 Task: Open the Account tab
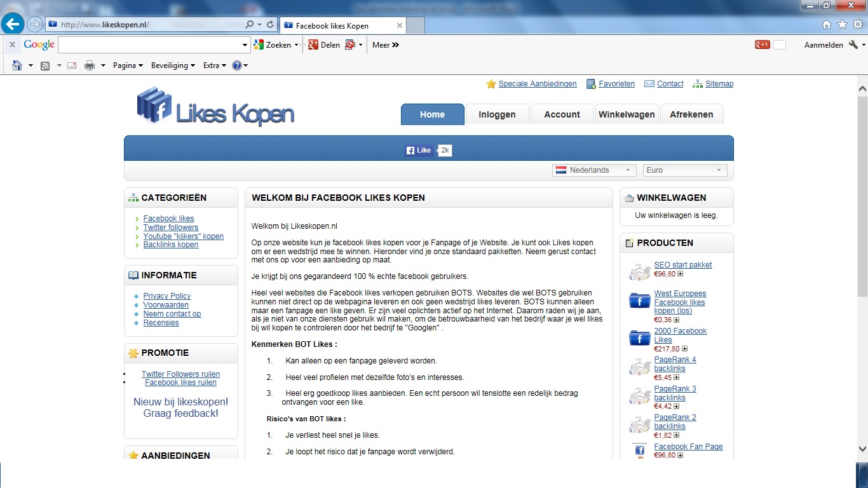(x=562, y=114)
